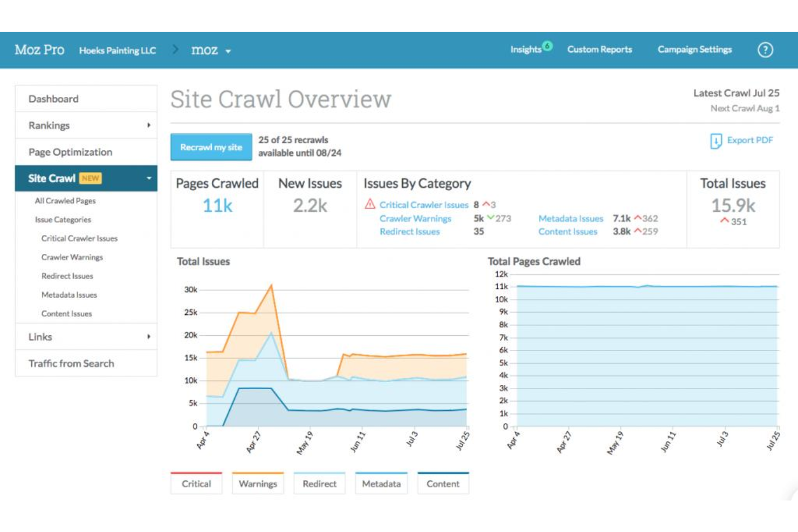Click the 362 metadata increase value
Screen dimensions: 798x532
(650, 218)
